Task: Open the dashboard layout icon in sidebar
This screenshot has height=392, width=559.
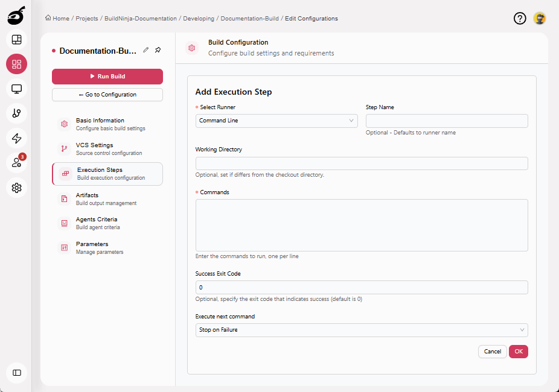Action: [x=16, y=40]
